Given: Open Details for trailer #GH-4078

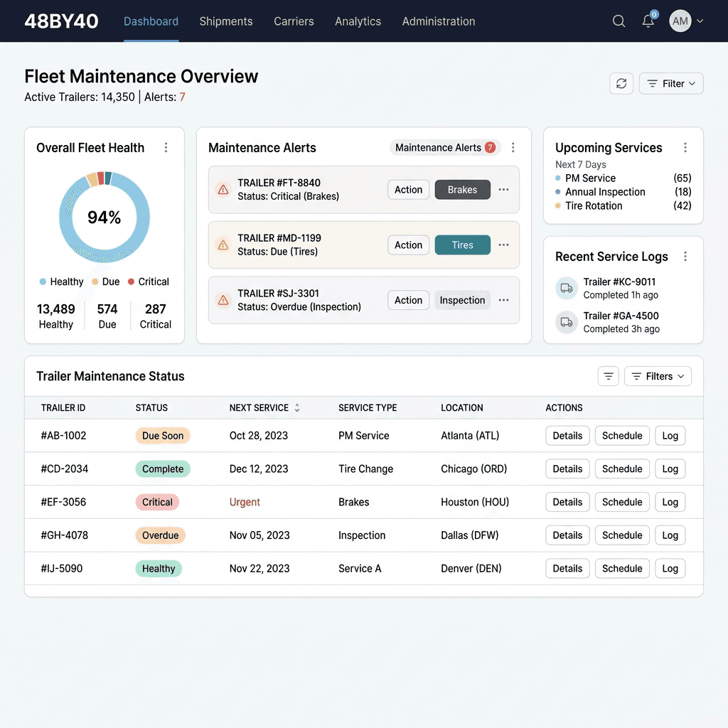Looking at the screenshot, I should pyautogui.click(x=567, y=535).
